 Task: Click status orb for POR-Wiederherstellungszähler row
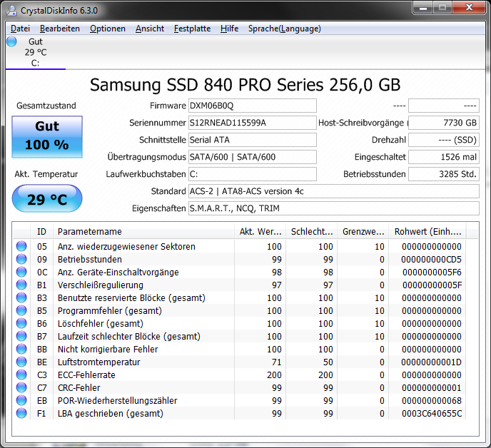click(21, 400)
